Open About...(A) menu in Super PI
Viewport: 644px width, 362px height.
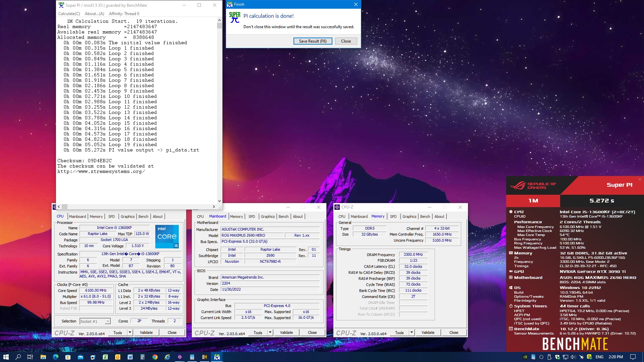pos(95,14)
